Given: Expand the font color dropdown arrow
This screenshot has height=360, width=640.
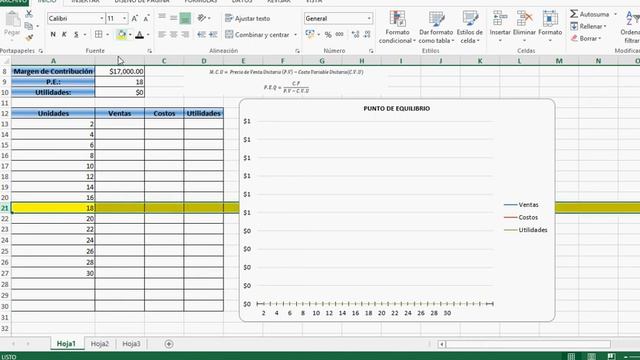Looking at the screenshot, I should pos(148,35).
